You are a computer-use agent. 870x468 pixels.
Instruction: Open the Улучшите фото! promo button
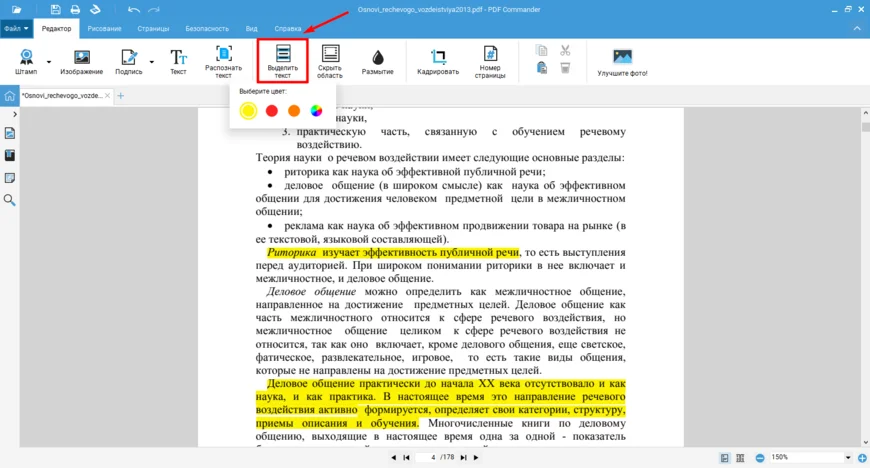click(x=622, y=62)
